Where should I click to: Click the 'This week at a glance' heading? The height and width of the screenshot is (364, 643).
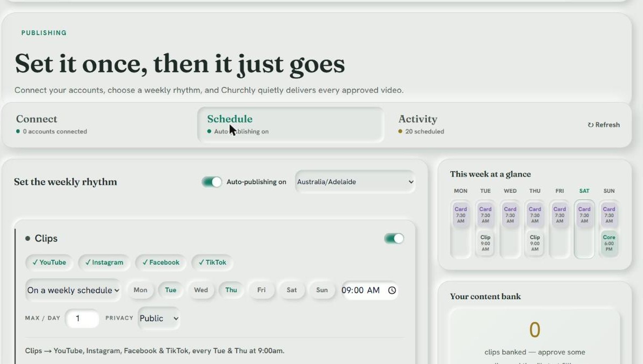pyautogui.click(x=491, y=174)
